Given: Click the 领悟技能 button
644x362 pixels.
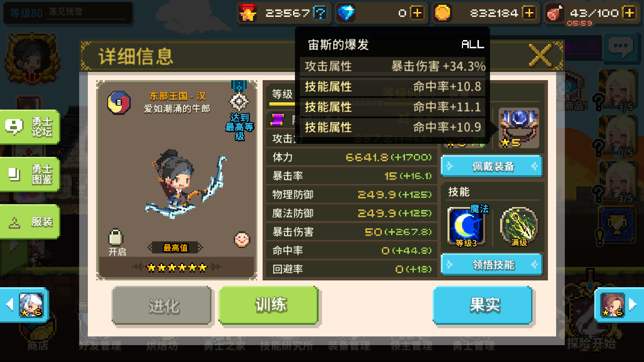Looking at the screenshot, I should [492, 265].
